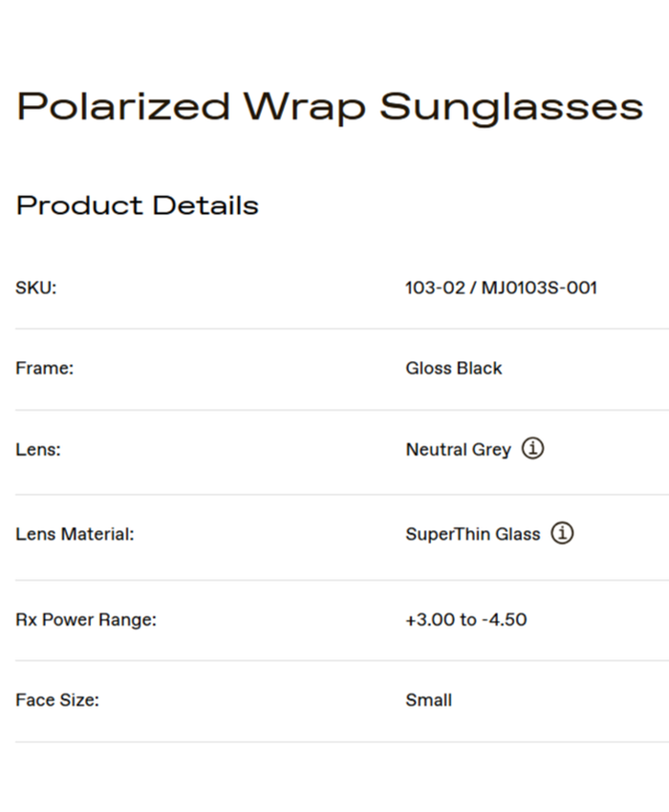669x812 pixels.
Task: Select the Small face size value
Action: [x=429, y=700]
